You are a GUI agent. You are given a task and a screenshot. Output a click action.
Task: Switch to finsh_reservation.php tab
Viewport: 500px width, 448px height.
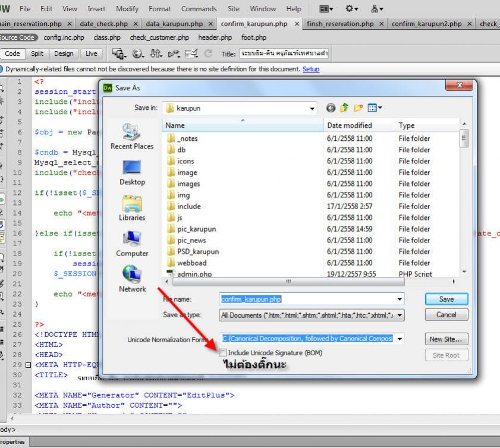click(340, 24)
